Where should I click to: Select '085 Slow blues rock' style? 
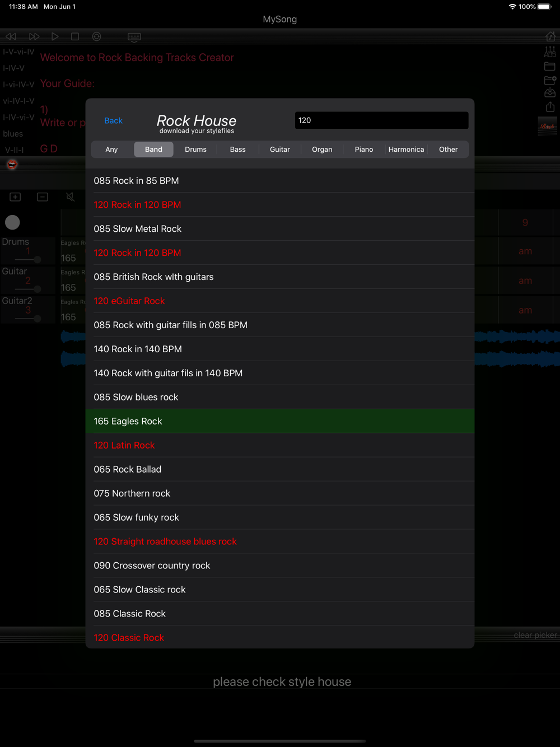tap(280, 398)
